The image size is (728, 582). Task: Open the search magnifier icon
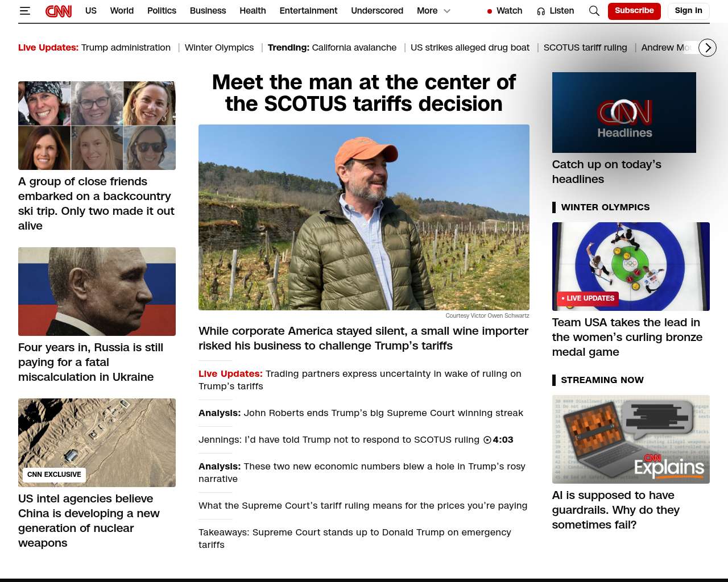coord(594,11)
